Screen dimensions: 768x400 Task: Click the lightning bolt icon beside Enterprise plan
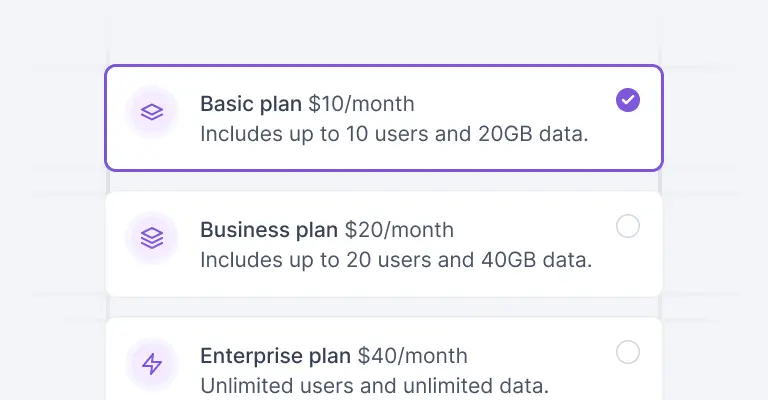click(x=152, y=364)
